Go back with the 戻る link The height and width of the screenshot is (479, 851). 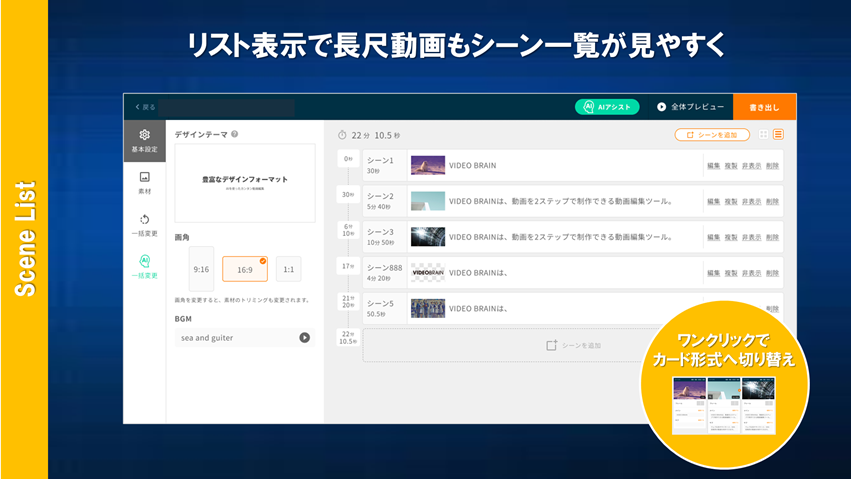[x=145, y=107]
